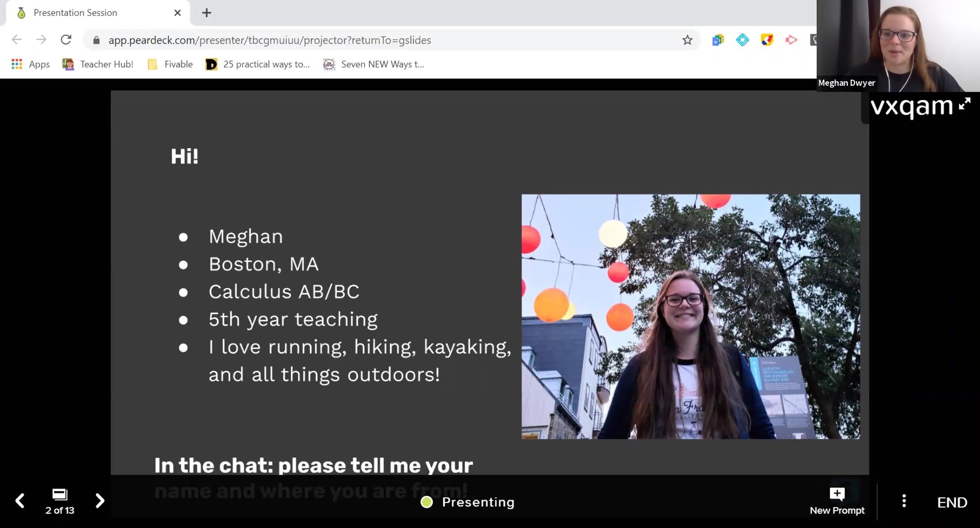Close the Presentation Session tab
The width and height of the screenshot is (980, 528).
pyautogui.click(x=178, y=13)
